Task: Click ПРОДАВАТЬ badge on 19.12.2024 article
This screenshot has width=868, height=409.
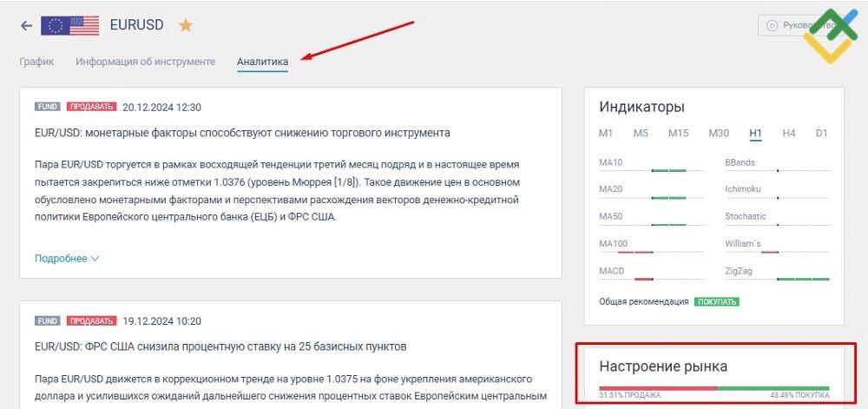Action: tap(91, 320)
